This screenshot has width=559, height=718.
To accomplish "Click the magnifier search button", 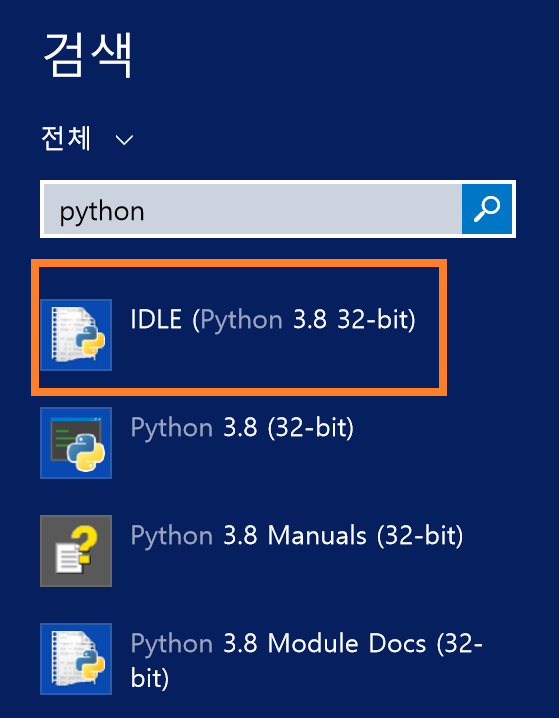I will [x=487, y=209].
